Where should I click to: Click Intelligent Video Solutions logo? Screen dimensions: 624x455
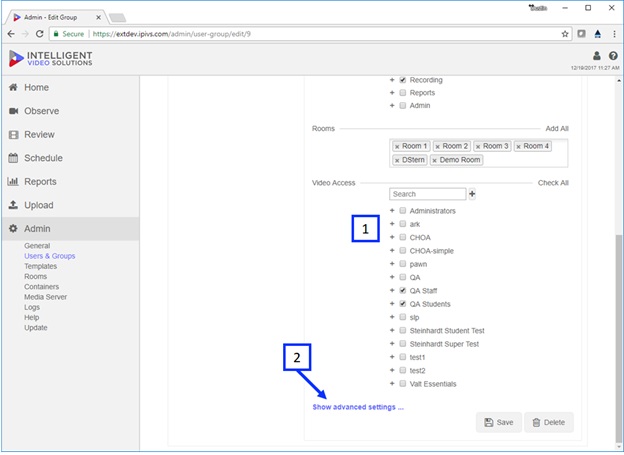51,59
